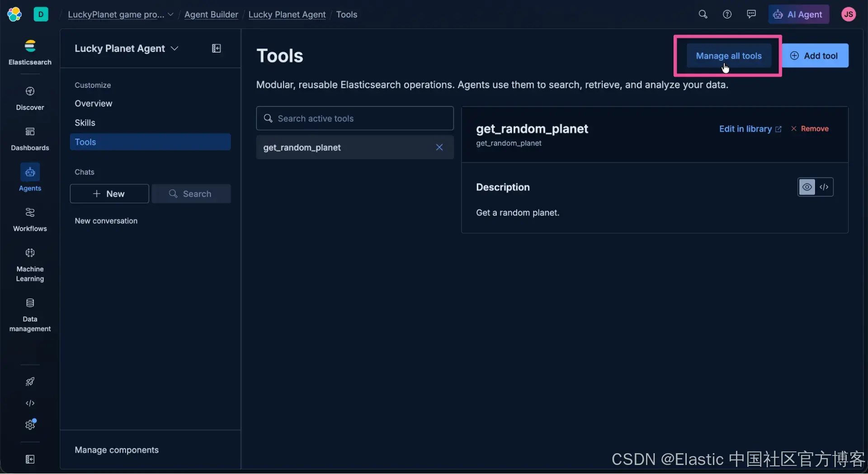Open the Agents section

pyautogui.click(x=30, y=177)
